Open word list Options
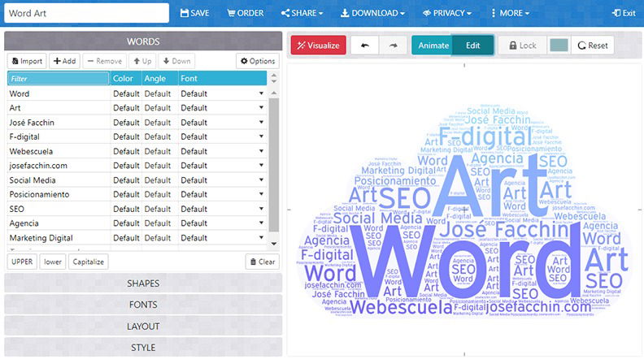Image resolution: width=644 pixels, height=359 pixels. pos(258,61)
